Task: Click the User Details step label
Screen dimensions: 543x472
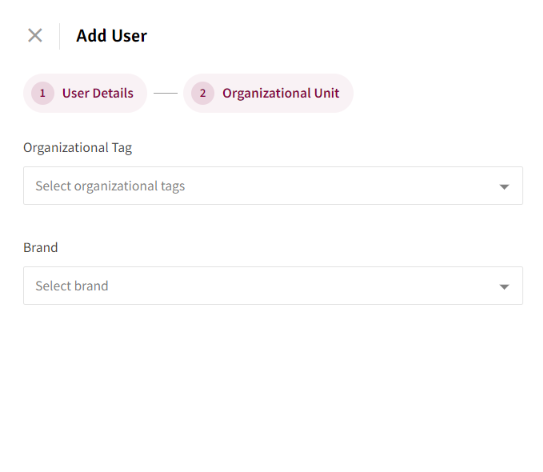Action: click(98, 93)
